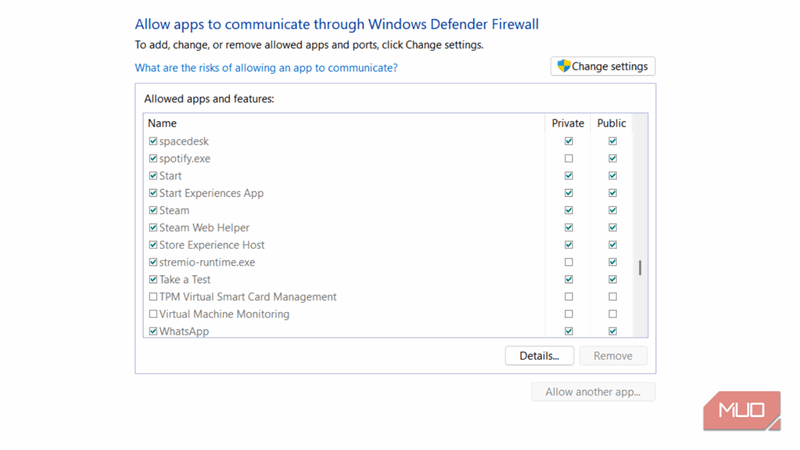Enable Private for stremio-runtime.exe
The height and width of the screenshot is (450, 800).
[568, 262]
